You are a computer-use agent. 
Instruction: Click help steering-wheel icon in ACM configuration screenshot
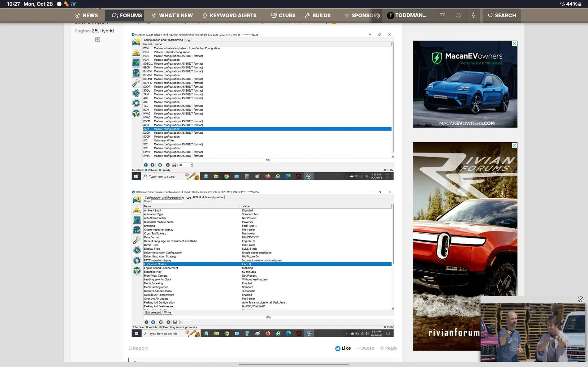tap(137, 271)
